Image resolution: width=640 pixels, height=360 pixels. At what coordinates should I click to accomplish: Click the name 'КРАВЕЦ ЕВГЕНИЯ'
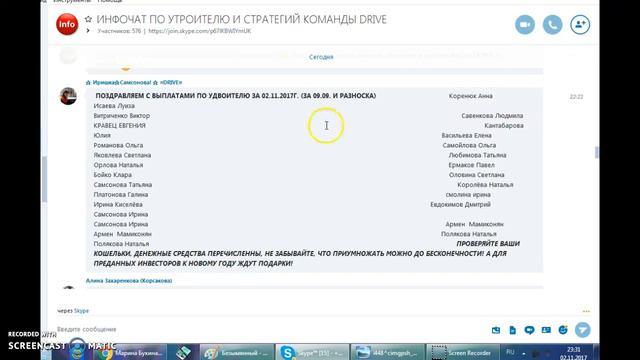119,125
